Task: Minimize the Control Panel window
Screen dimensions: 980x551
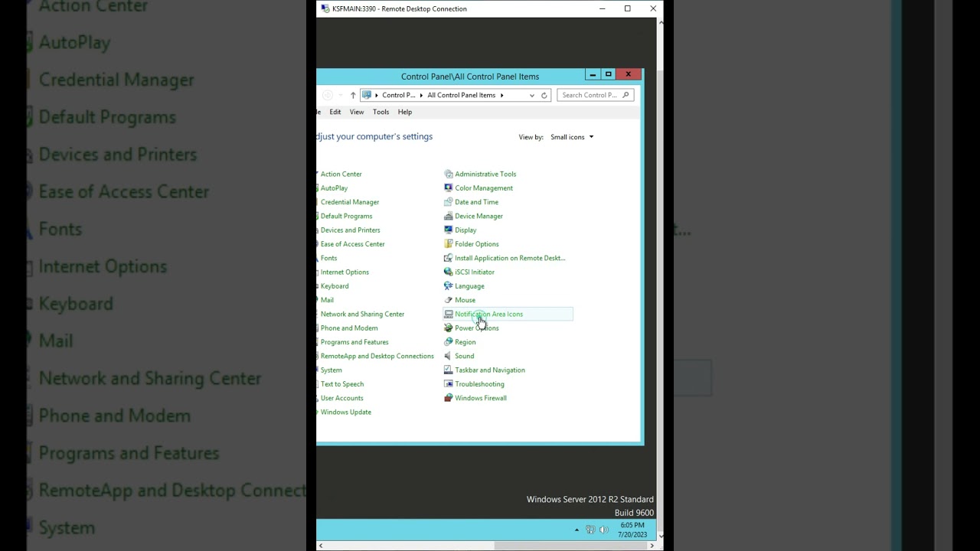Action: click(593, 74)
